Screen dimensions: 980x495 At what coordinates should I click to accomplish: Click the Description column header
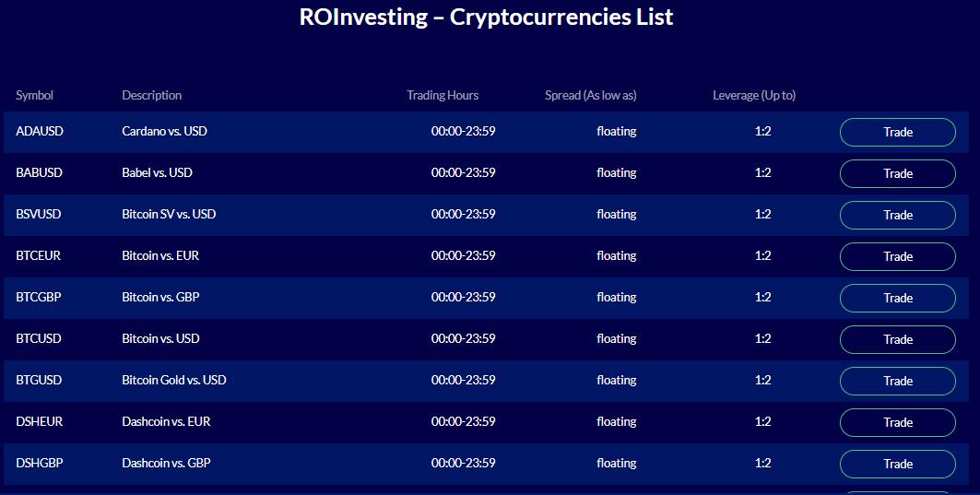click(x=152, y=95)
